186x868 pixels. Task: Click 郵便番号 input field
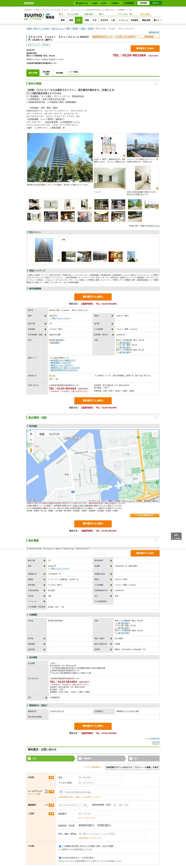pos(94,814)
